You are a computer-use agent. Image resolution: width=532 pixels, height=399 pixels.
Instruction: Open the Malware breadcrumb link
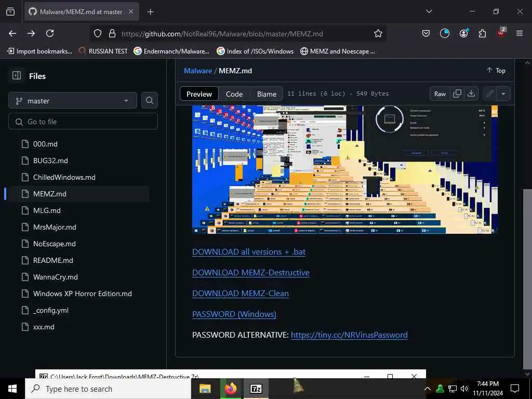(x=198, y=71)
